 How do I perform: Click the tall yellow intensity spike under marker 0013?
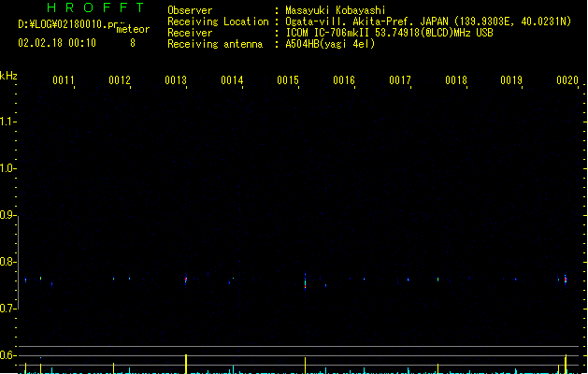pos(186,364)
